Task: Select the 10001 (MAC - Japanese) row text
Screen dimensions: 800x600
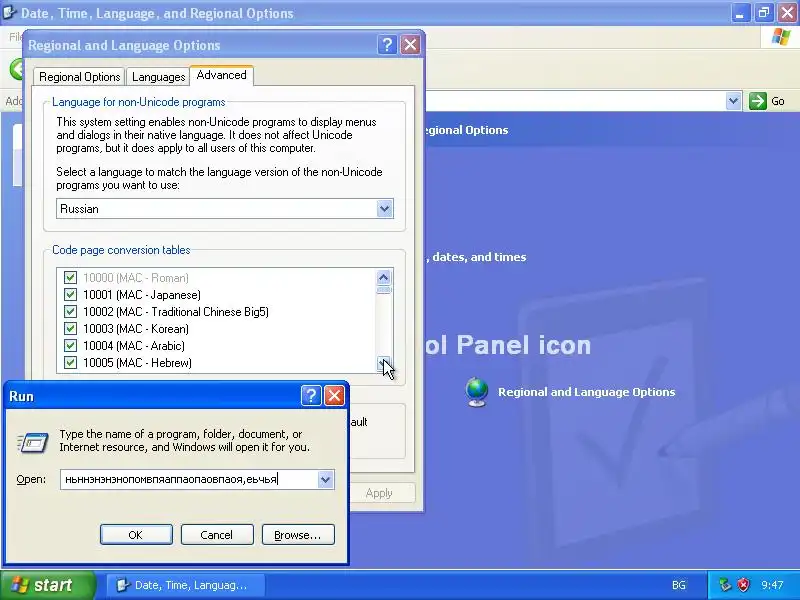Action: click(x=142, y=294)
